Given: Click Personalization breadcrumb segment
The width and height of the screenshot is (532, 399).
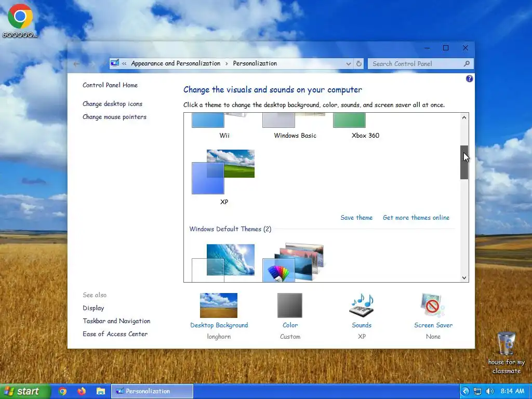Looking at the screenshot, I should point(255,63).
